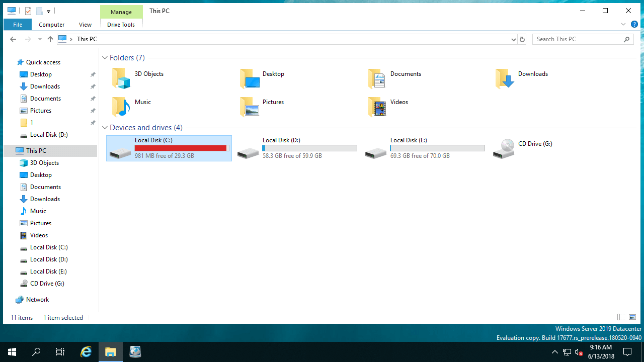Launch Internet Explorer from taskbar
Screen dimensions: 644x362
pyautogui.click(x=86, y=352)
